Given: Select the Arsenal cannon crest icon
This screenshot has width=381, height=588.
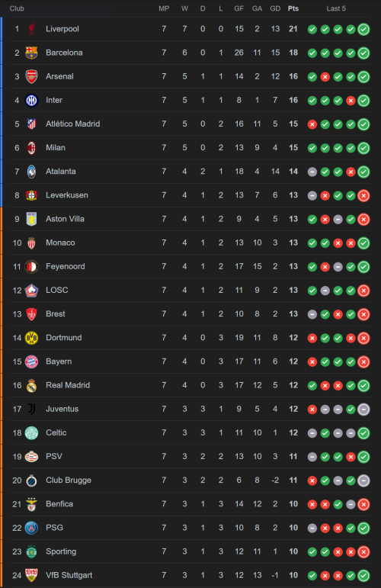Looking at the screenshot, I should [x=31, y=76].
